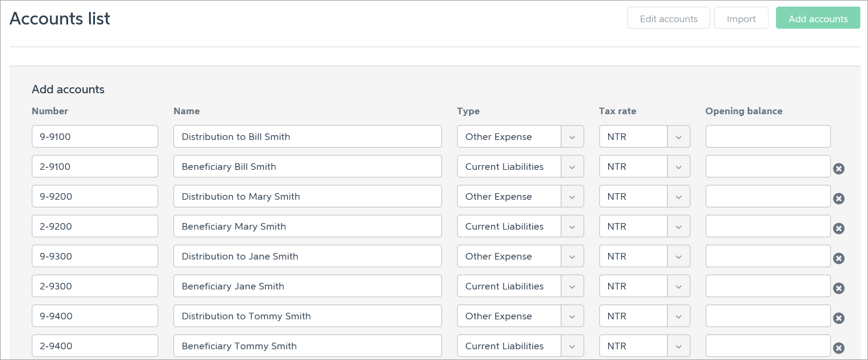The height and width of the screenshot is (360, 868).
Task: Open Type dropdown for account 9-9400
Action: pos(572,316)
